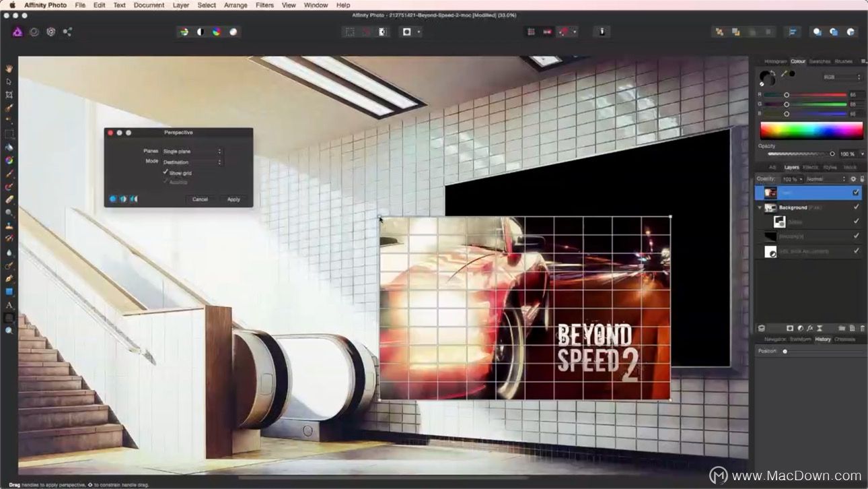
Task: Click the layer settings gear button
Action: [853, 179]
